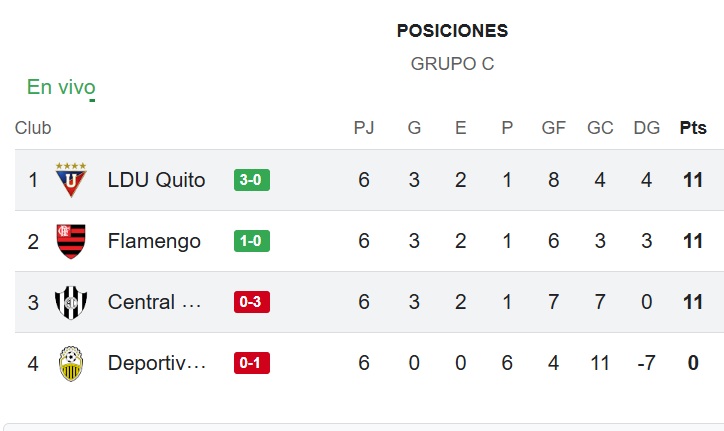Viewport: 724px width, 431px height.
Task: Click the Pts column header
Action: point(693,128)
